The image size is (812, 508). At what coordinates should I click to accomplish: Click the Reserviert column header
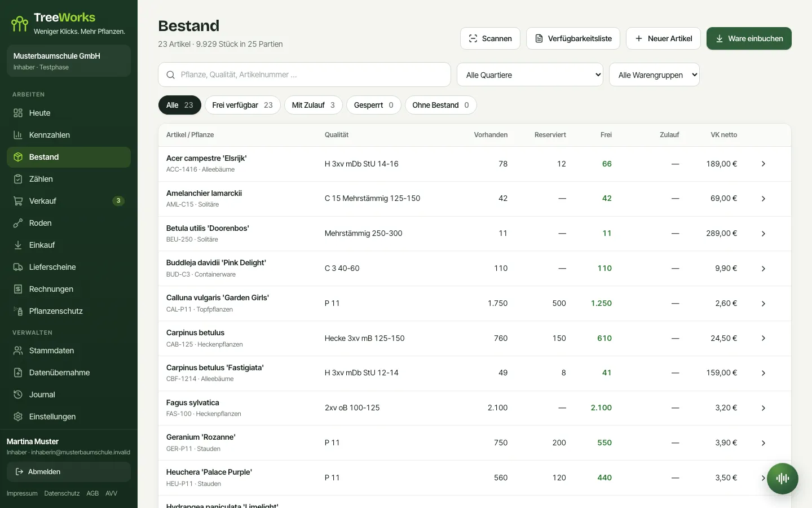[x=550, y=135]
